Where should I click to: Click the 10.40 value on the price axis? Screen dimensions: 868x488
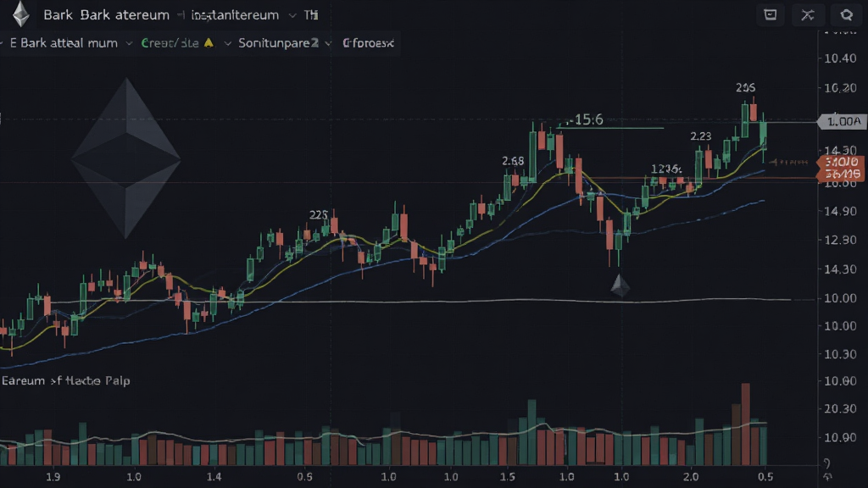[840, 58]
